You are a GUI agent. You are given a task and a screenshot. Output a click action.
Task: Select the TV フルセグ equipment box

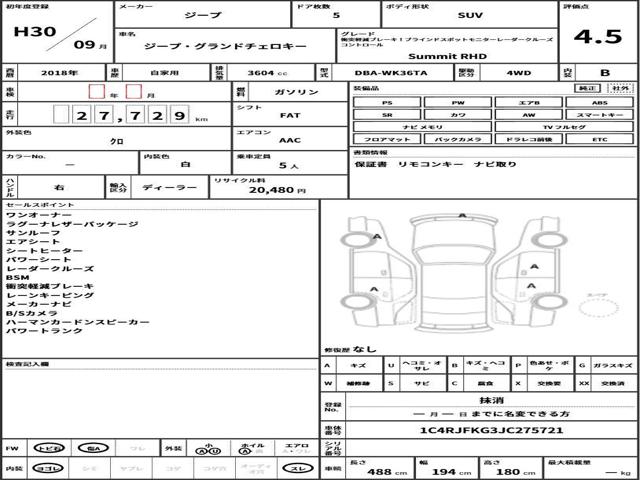point(564,127)
